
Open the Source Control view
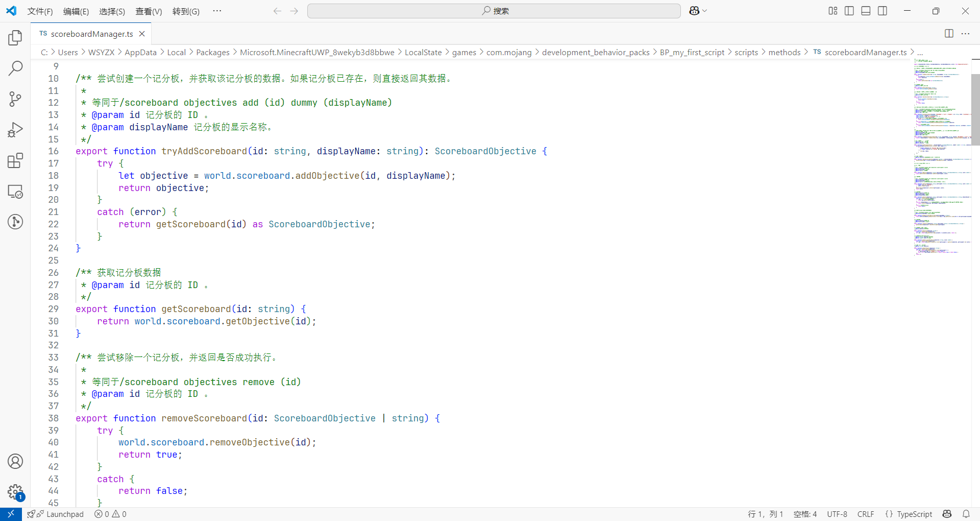click(x=15, y=99)
